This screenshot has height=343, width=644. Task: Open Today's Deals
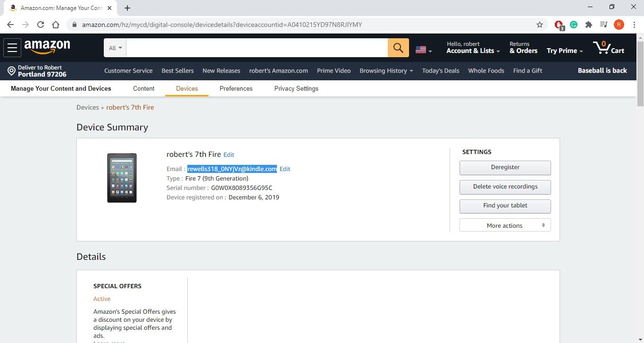pyautogui.click(x=441, y=70)
